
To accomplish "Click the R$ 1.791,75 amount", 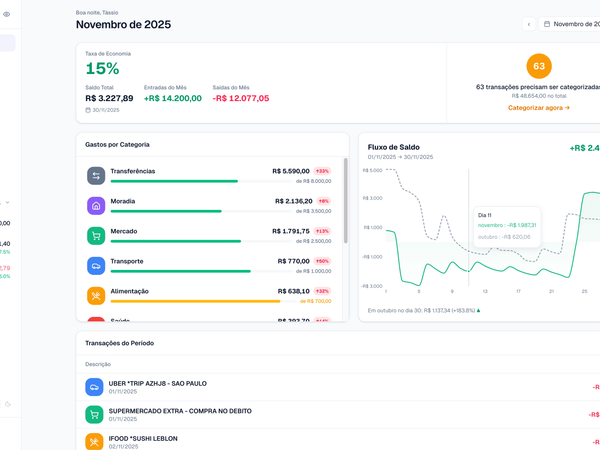I will [x=291, y=231].
